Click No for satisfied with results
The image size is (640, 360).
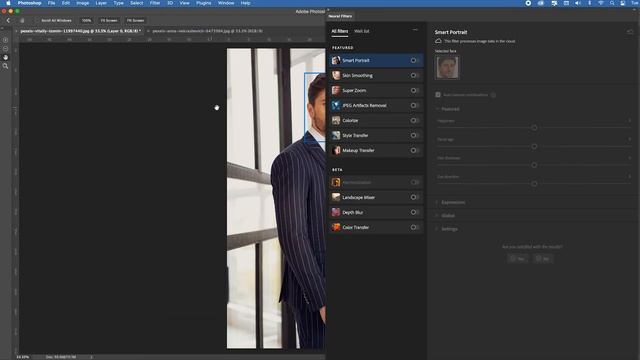point(543,258)
